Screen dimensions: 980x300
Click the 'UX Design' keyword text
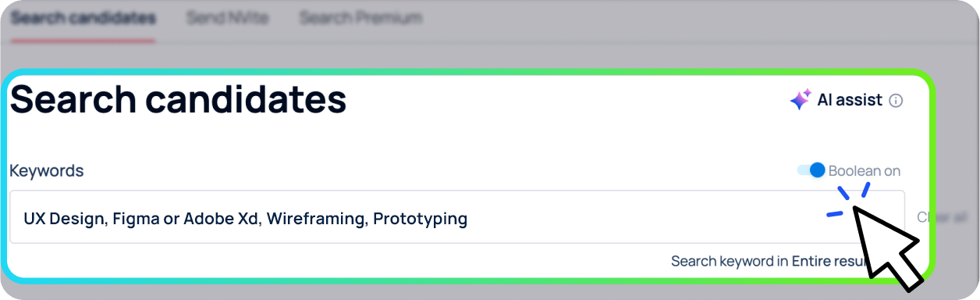pos(64,219)
